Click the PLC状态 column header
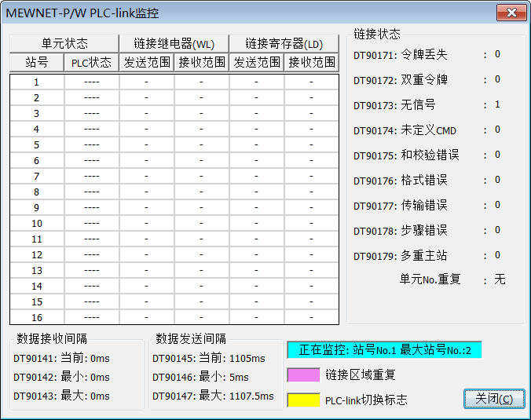This screenshot has width=531, height=420. (92, 62)
